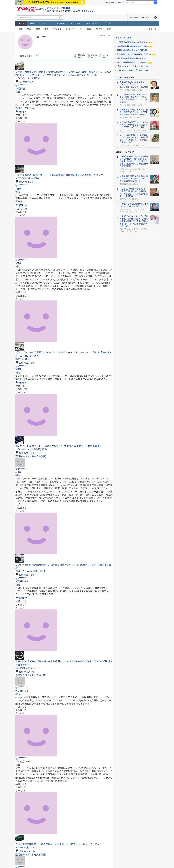174x868 pixels.
Task: Click the 共感した thumbs icon in the profile stats
Action: [x=76, y=56]
